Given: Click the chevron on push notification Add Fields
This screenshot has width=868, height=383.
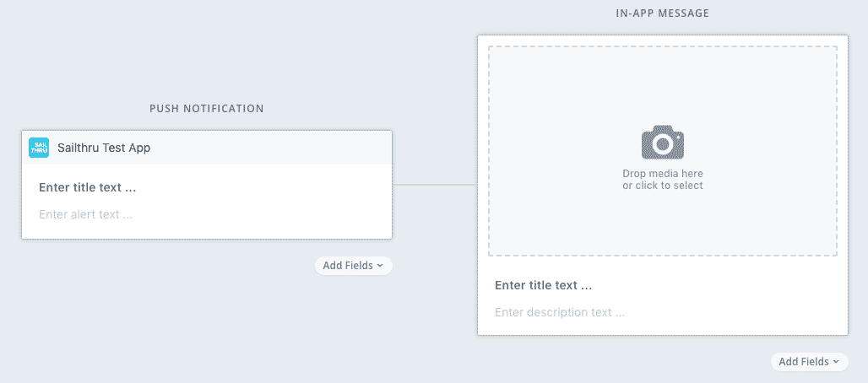Looking at the screenshot, I should (x=380, y=266).
